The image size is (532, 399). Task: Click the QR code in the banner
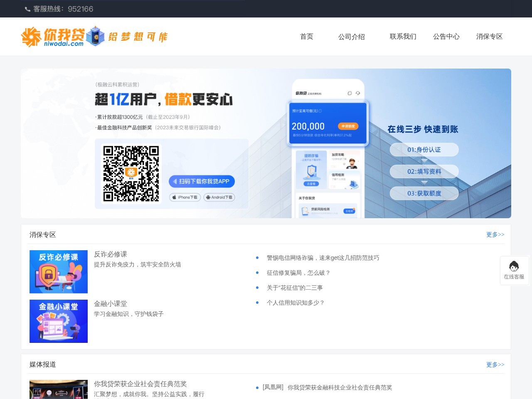131,174
